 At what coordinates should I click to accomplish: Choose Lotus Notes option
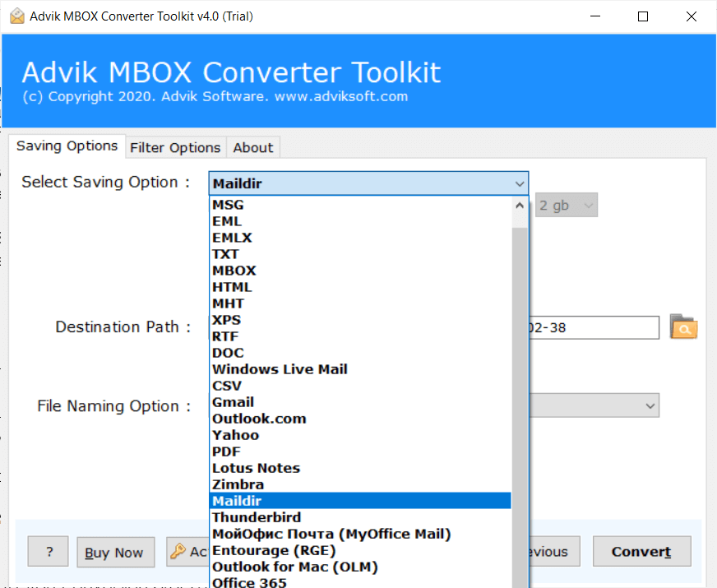click(360, 468)
